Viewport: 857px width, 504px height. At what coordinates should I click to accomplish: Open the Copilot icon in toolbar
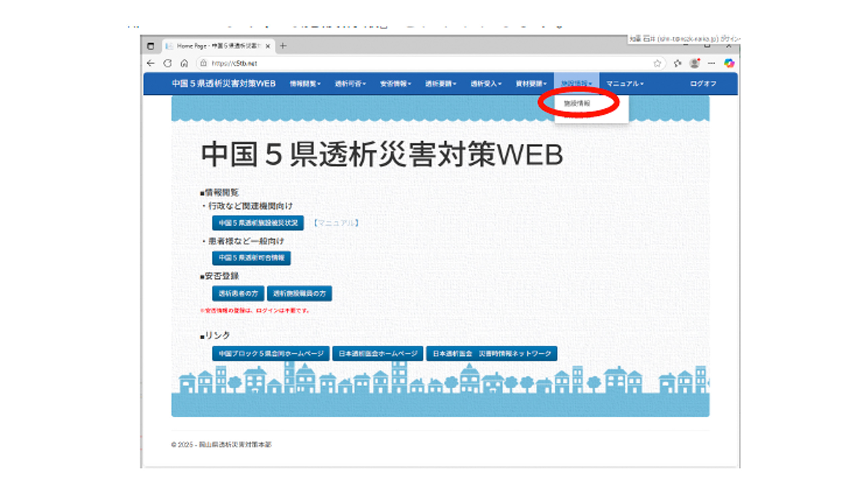click(x=729, y=63)
